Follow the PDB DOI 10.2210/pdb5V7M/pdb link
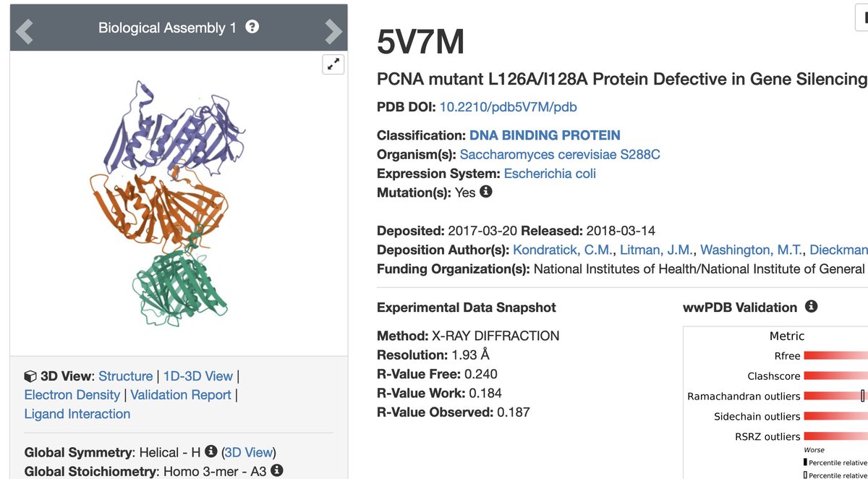The image size is (868, 479). point(509,107)
